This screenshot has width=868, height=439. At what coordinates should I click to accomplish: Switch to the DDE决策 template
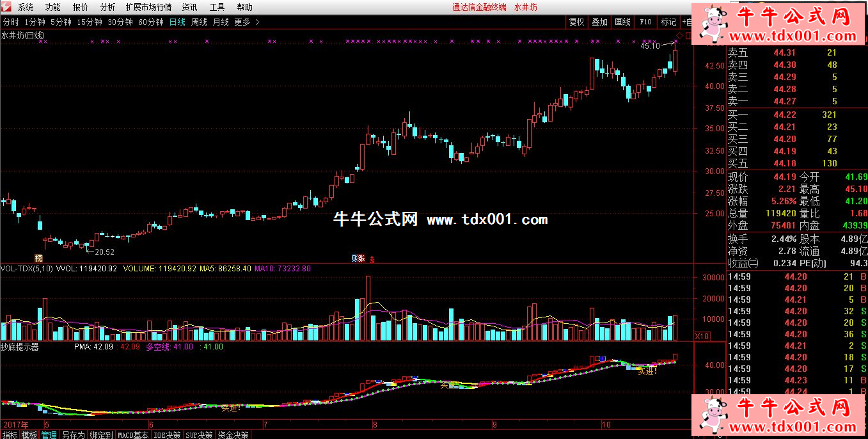168,435
